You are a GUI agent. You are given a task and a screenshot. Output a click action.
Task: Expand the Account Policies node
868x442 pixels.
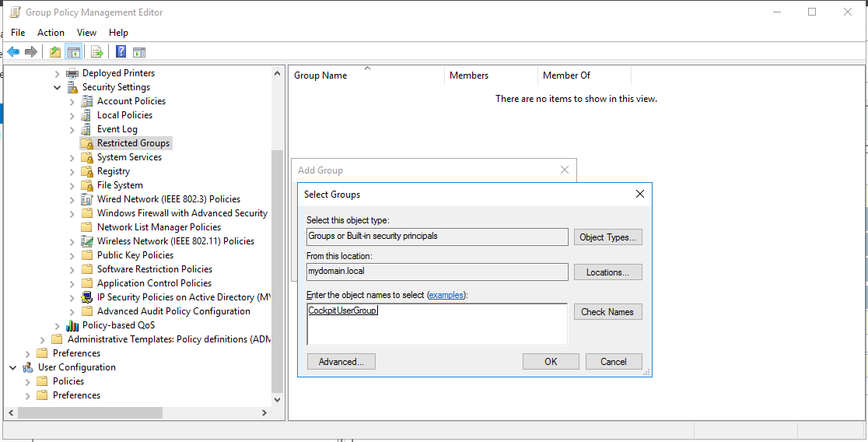coord(72,101)
